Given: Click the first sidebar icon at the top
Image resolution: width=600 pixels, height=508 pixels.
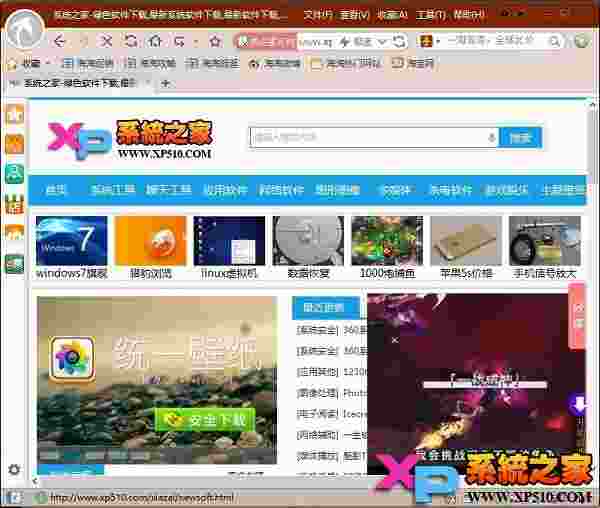Looking at the screenshot, I should pos(15,115).
